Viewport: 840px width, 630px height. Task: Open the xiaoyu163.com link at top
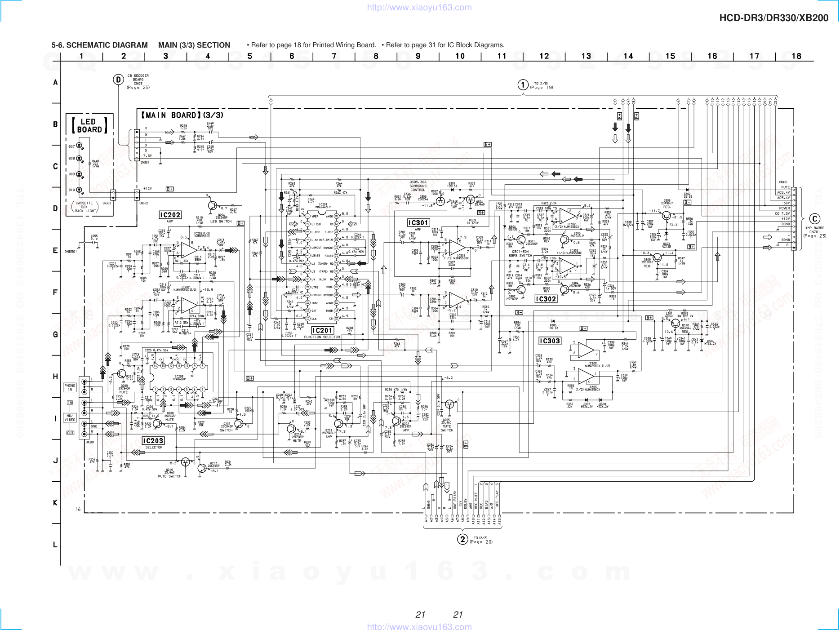click(419, 7)
